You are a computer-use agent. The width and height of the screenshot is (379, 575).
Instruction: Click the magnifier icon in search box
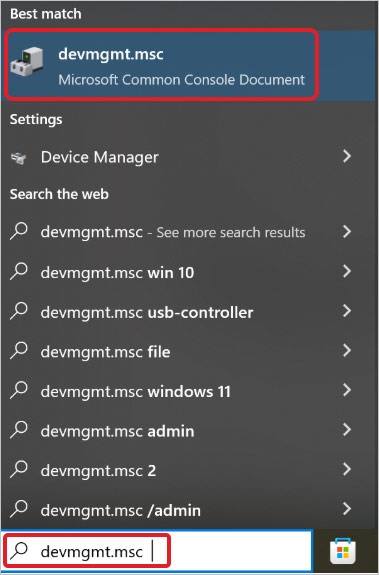coord(19,551)
